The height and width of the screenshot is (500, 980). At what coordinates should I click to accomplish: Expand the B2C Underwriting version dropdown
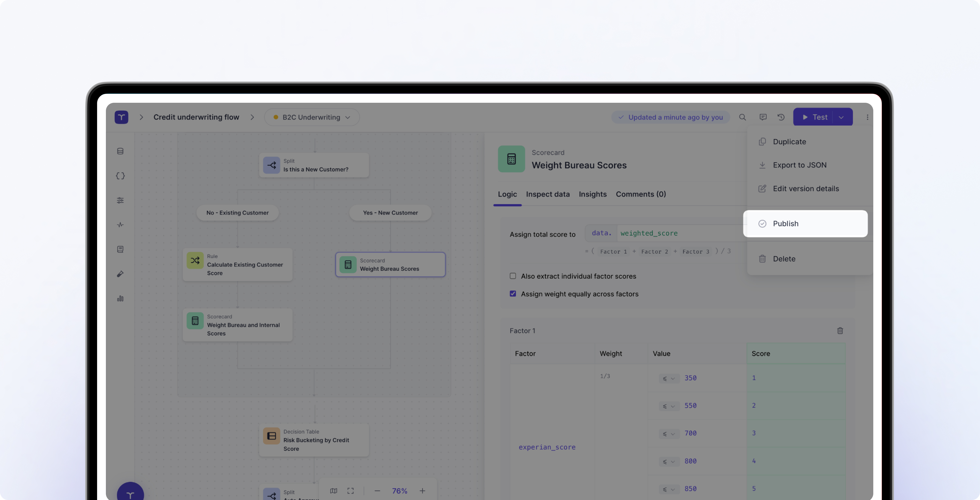312,117
